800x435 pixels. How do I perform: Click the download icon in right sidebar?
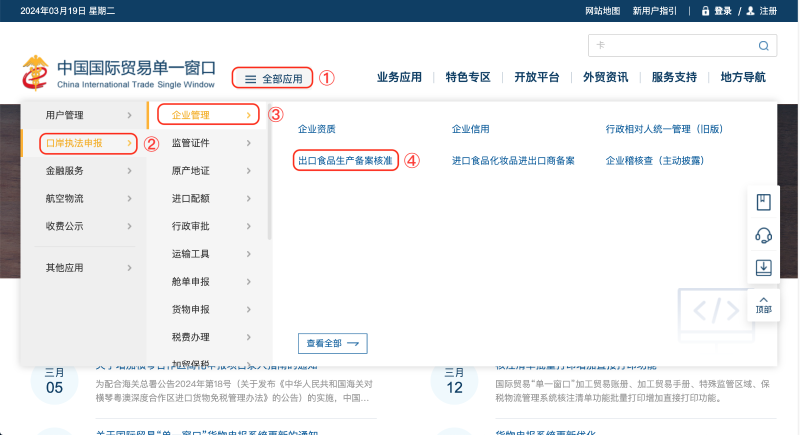[x=763, y=267]
